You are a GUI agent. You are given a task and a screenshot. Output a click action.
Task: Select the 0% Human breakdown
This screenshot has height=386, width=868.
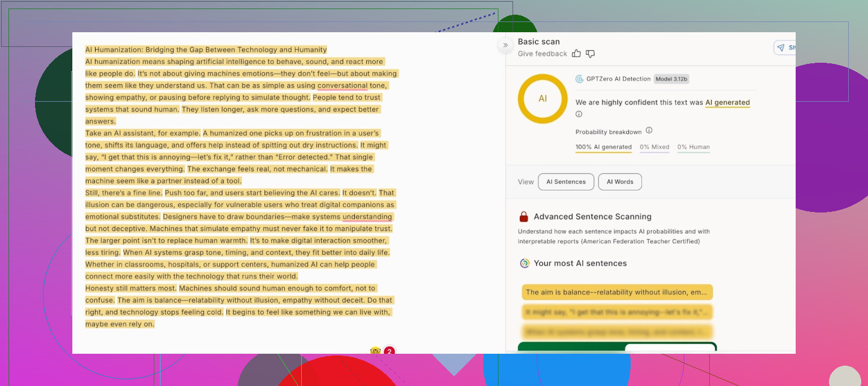point(693,147)
